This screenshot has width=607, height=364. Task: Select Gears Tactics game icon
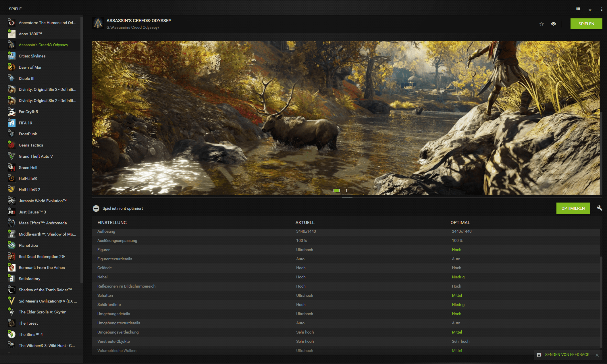point(11,145)
